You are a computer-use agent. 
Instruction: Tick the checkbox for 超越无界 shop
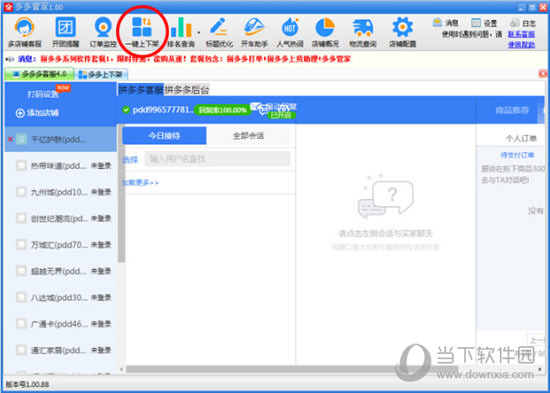tap(21, 271)
